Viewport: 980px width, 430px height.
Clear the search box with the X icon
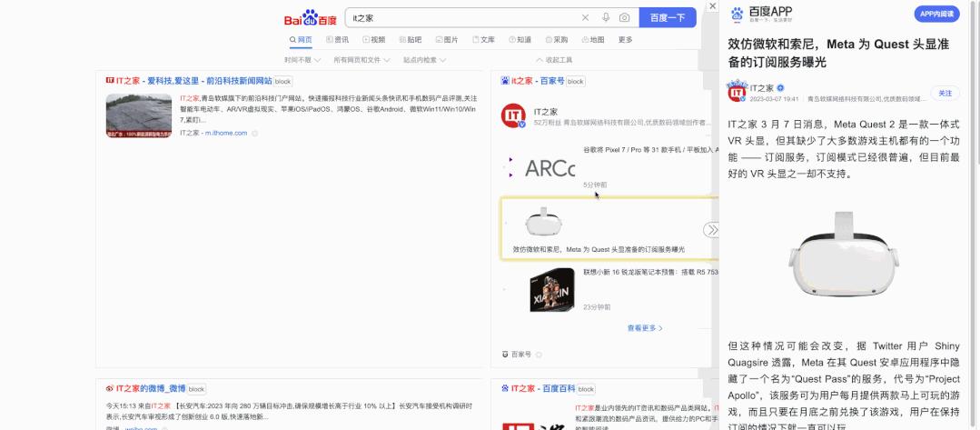pyautogui.click(x=585, y=17)
